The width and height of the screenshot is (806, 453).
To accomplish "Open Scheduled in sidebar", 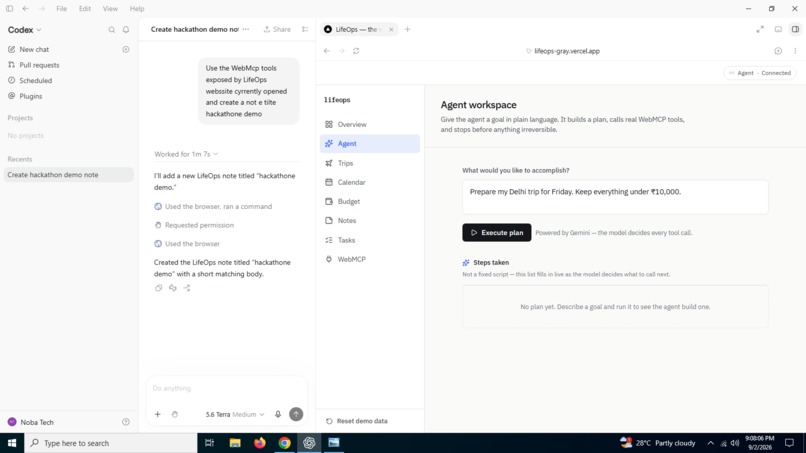I will click(30, 81).
